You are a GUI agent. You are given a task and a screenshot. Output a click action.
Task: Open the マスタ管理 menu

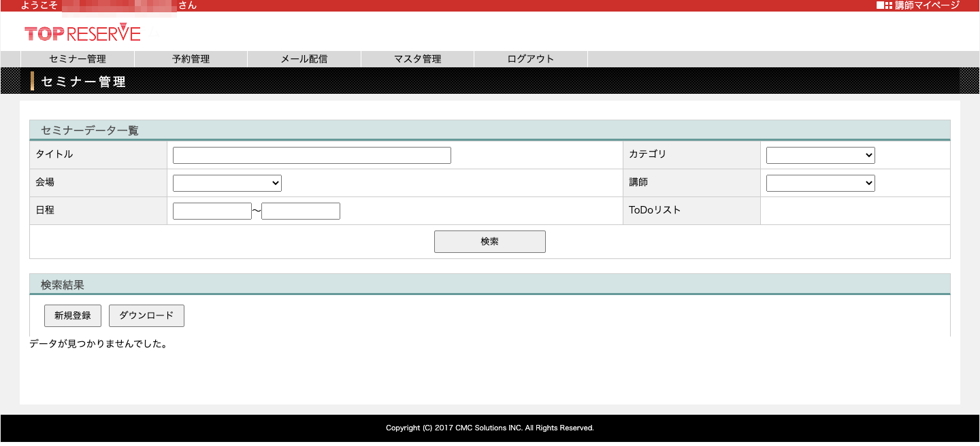point(417,59)
